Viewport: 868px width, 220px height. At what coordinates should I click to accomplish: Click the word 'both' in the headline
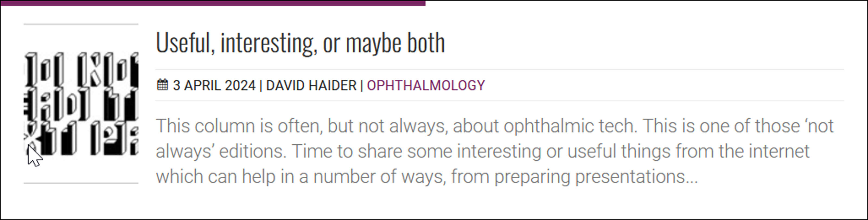pos(426,43)
